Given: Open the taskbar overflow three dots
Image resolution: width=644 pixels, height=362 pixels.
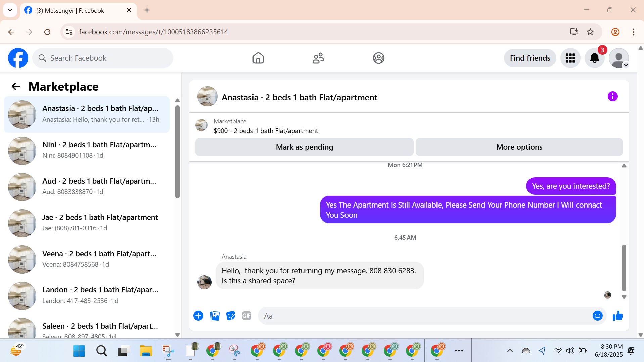Looking at the screenshot, I should tap(459, 351).
